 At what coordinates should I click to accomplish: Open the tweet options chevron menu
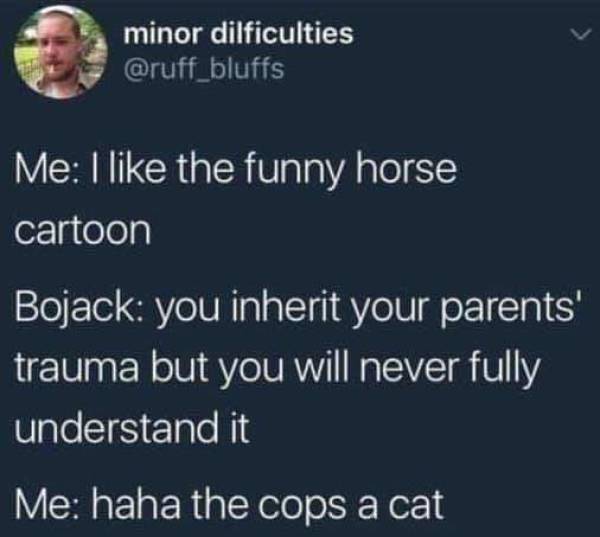point(581,35)
